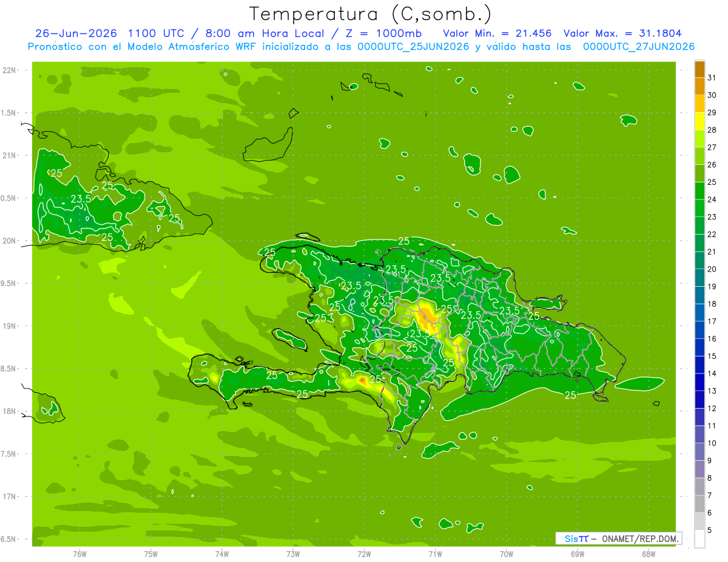Click the "68W" longitude axis label
The height and width of the screenshot is (562, 728).
[649, 554]
